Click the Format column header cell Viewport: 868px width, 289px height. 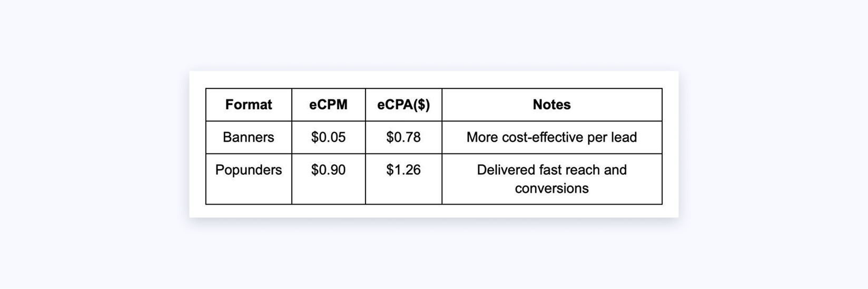pos(249,105)
